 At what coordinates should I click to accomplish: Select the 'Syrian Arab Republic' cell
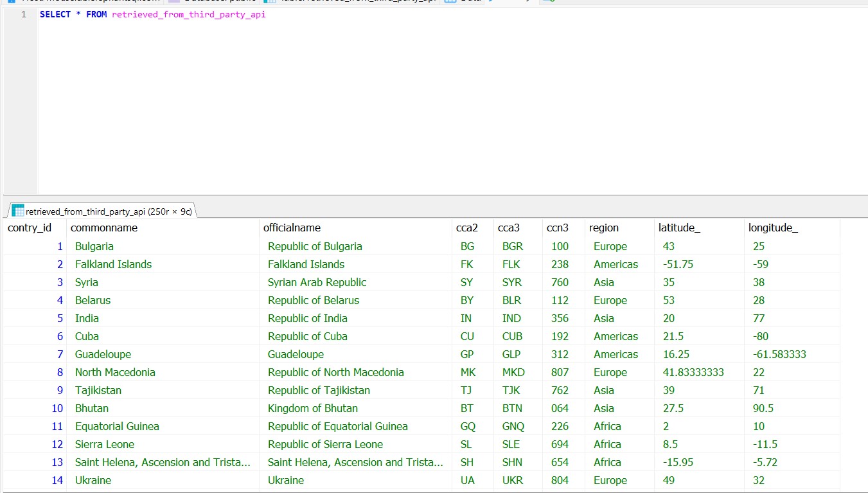(x=355, y=282)
